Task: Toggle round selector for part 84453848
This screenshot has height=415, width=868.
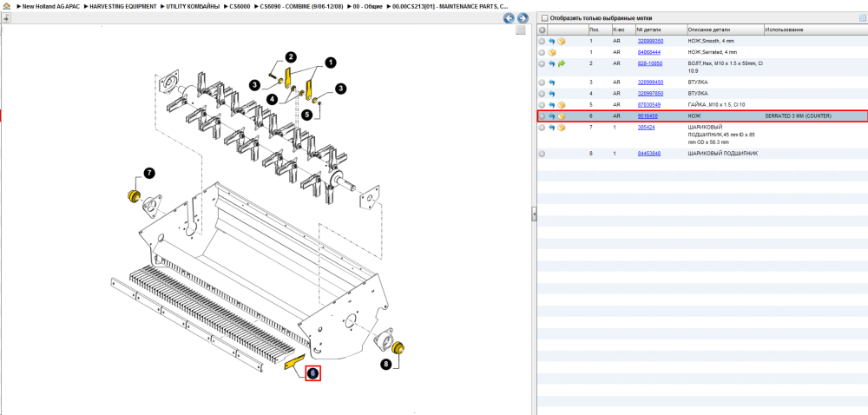Action: pyautogui.click(x=542, y=154)
